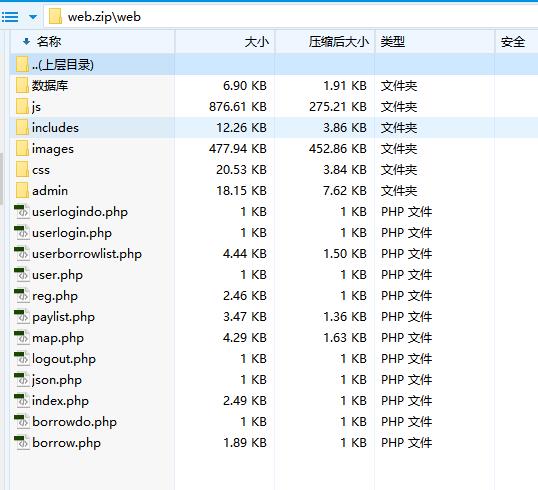Click the 7.62 KB compressed size of admin
Image resolution: width=538 pixels, height=490 pixels.
point(345,190)
